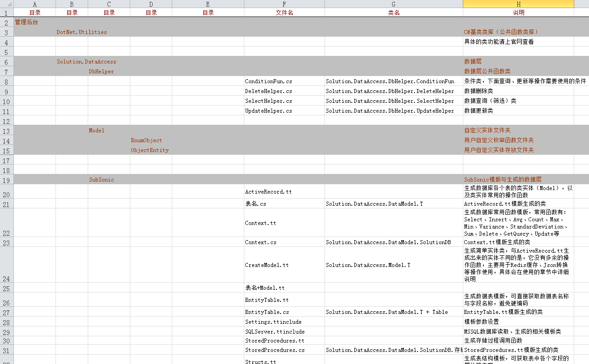The width and height of the screenshot is (589, 364).
Task: Click the row 13 header number
Action: tap(7, 131)
